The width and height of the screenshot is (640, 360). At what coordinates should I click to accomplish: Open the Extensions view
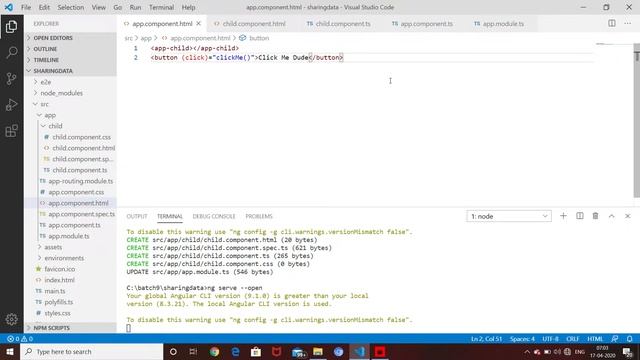coord(11,131)
